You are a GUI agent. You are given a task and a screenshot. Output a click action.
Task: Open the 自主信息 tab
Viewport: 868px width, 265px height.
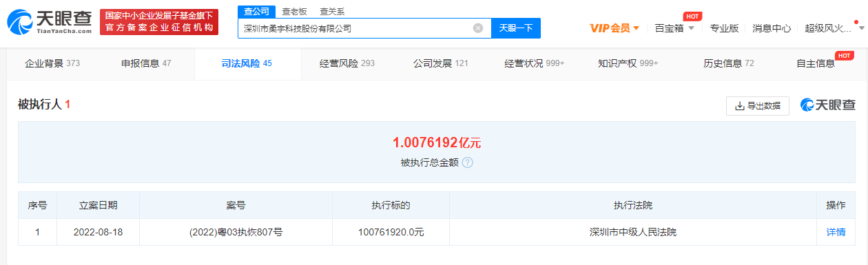click(816, 63)
